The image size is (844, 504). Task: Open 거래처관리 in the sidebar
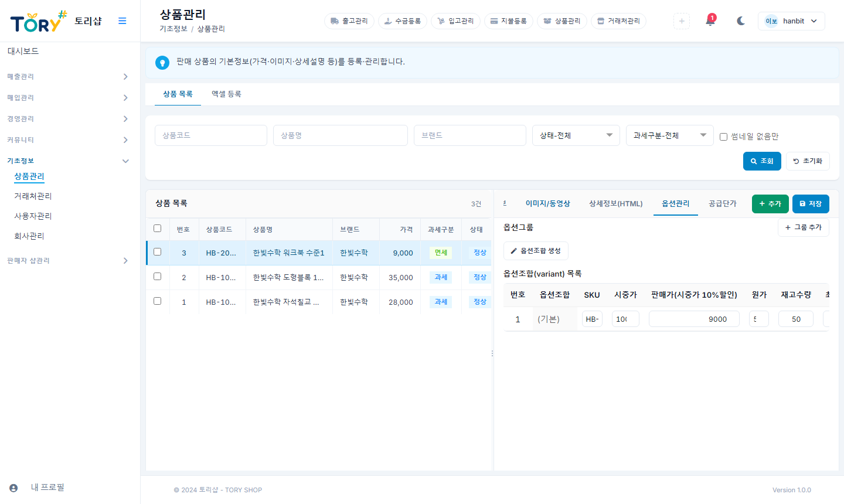pyautogui.click(x=33, y=196)
